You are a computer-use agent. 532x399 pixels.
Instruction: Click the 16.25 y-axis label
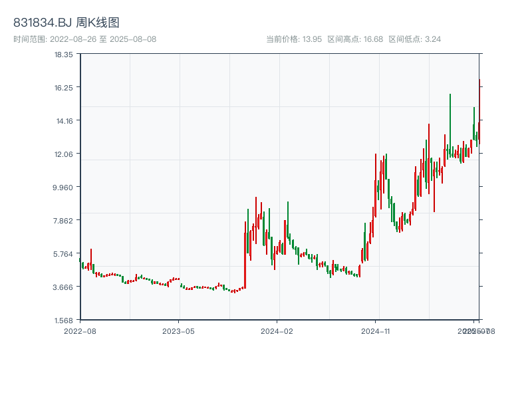tap(63, 88)
